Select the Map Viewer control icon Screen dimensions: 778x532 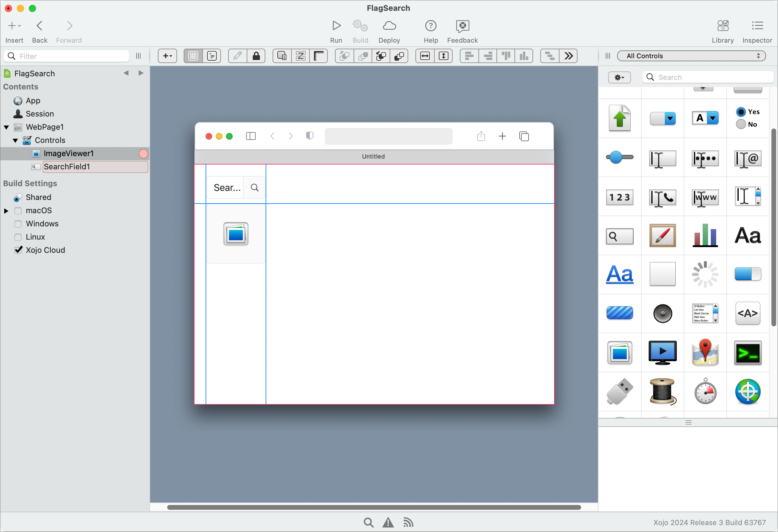[x=705, y=352]
